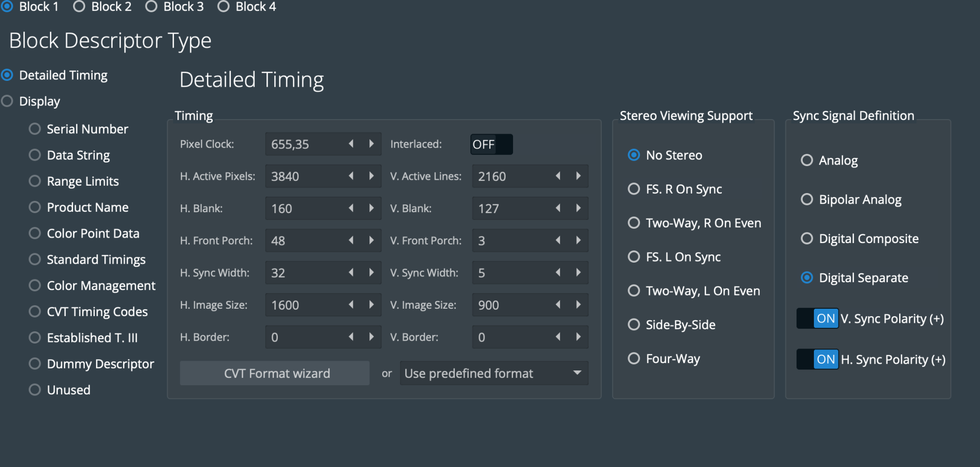The width and height of the screenshot is (980, 467).
Task: Decrease V. Sync Width with left arrow
Action: point(558,272)
